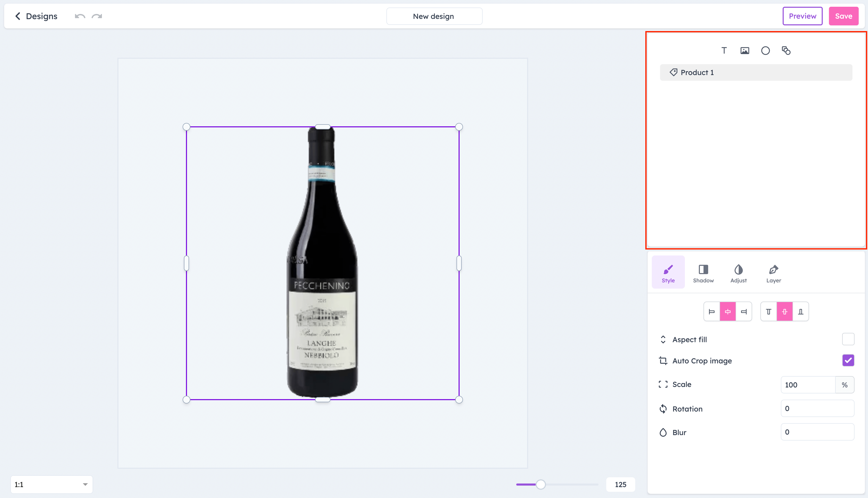The height and width of the screenshot is (498, 868).
Task: Click the Blur label
Action: pyautogui.click(x=679, y=432)
